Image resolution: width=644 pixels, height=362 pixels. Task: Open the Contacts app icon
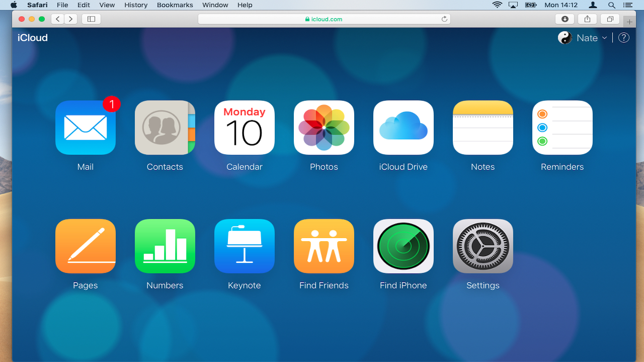(165, 128)
